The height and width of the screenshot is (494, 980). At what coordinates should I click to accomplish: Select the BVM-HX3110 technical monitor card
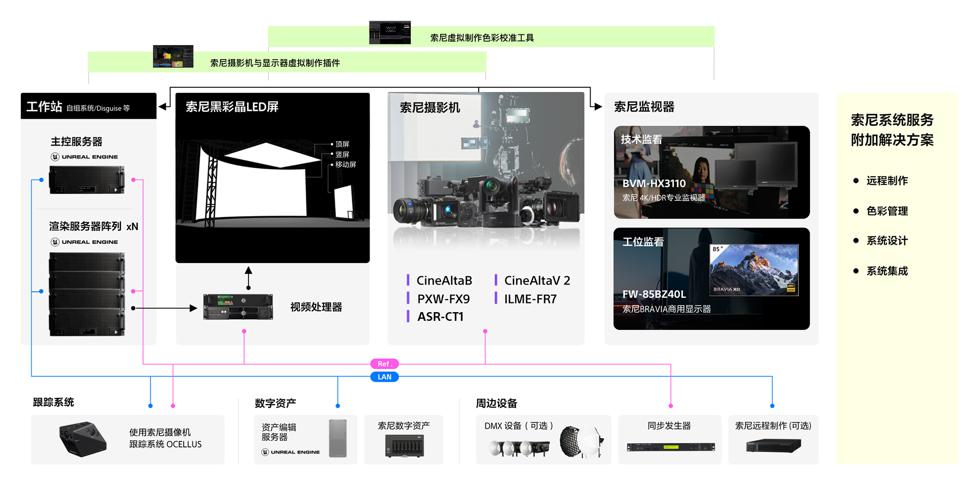[712, 172]
